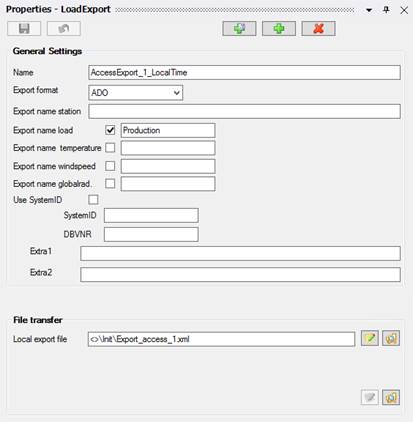Screen dimensions: 413x422
Task: Click the Production load name field
Action: point(168,130)
